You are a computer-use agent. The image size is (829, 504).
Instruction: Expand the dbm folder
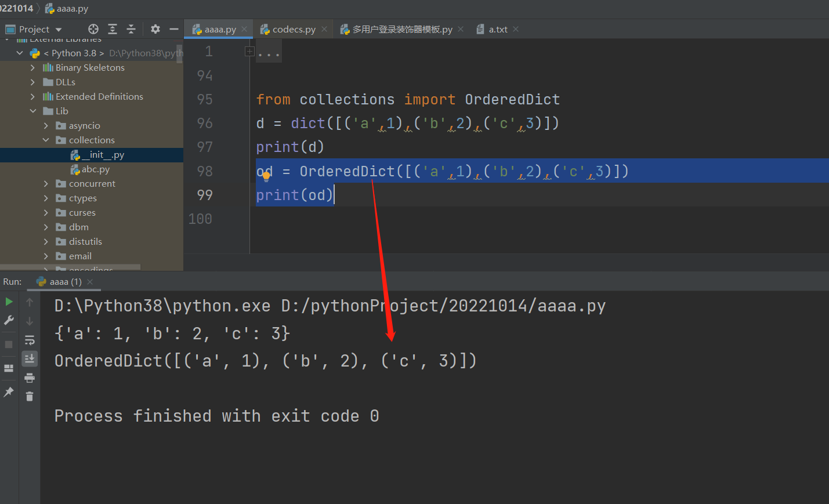(x=46, y=227)
